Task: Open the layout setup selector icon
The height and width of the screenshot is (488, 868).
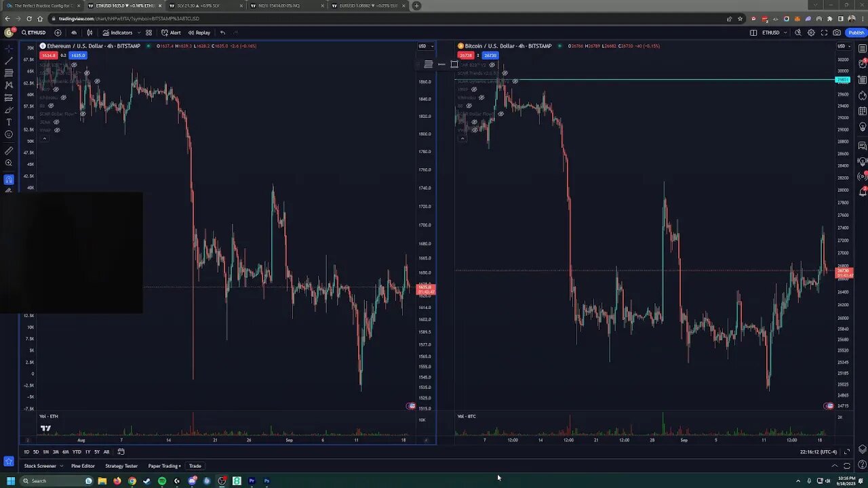Action: click(x=753, y=33)
